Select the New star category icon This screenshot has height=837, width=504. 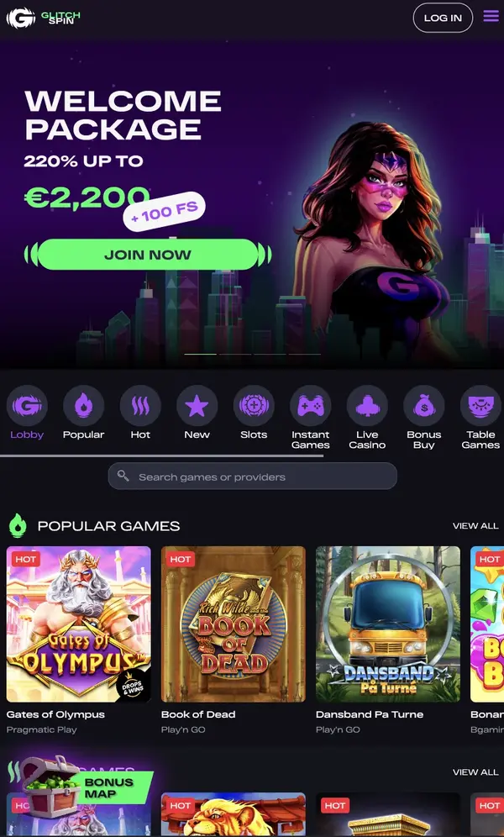(197, 406)
